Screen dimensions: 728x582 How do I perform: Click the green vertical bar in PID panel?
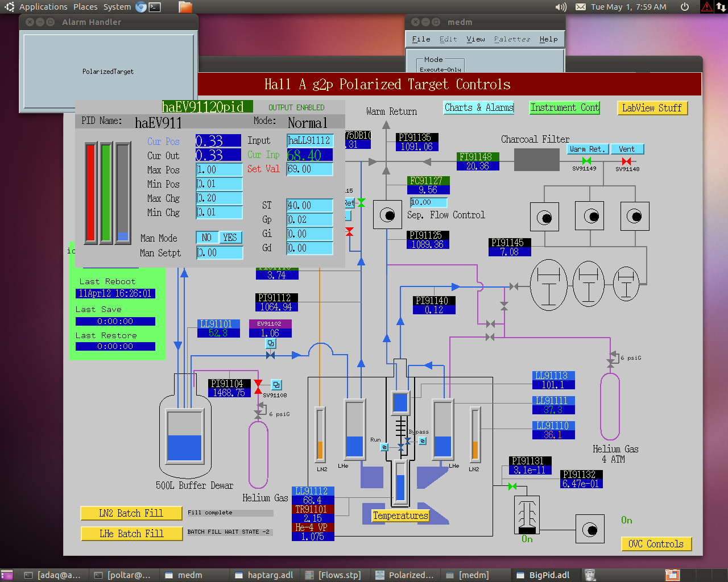point(106,193)
